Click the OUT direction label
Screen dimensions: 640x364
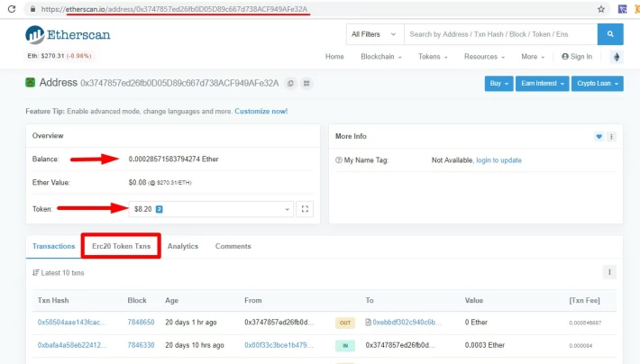pyautogui.click(x=345, y=323)
